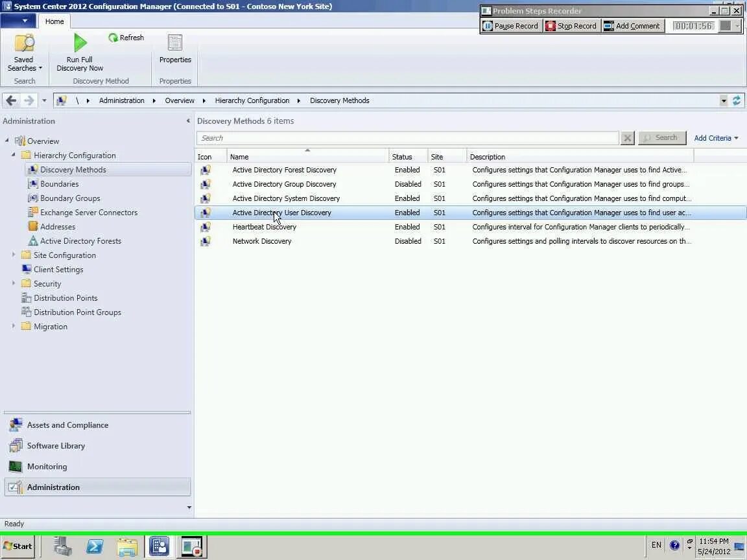This screenshot has width=747, height=560.
Task: Click Heartbeat Discovery row icon
Action: (206, 227)
